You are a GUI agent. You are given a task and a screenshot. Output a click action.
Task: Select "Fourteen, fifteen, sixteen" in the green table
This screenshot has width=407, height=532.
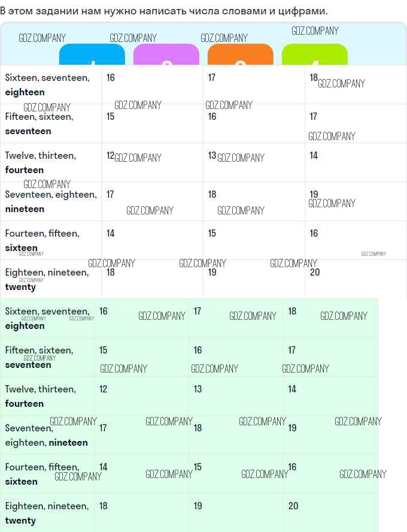[42, 474]
